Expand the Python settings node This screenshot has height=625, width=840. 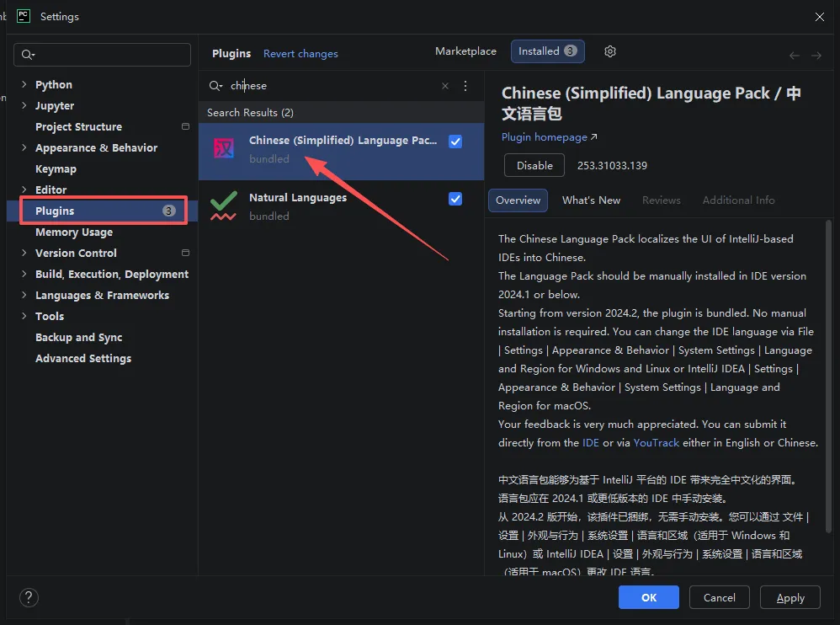[24, 84]
